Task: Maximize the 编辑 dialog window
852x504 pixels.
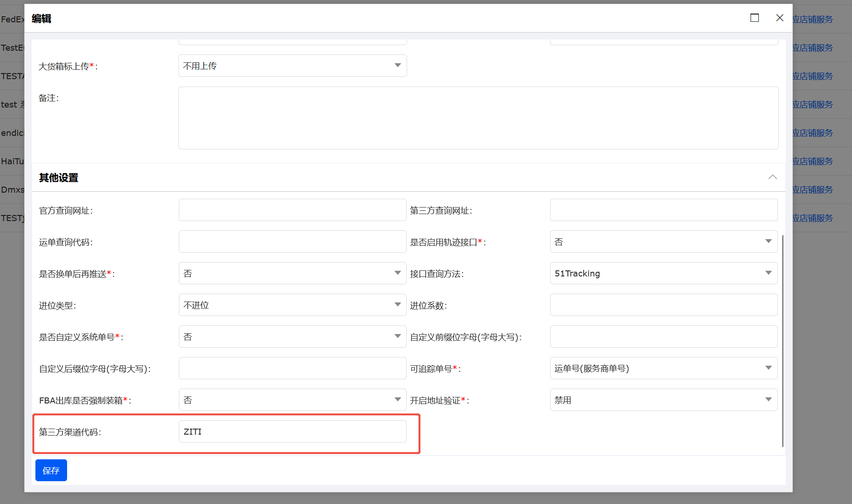Action: 755,18
